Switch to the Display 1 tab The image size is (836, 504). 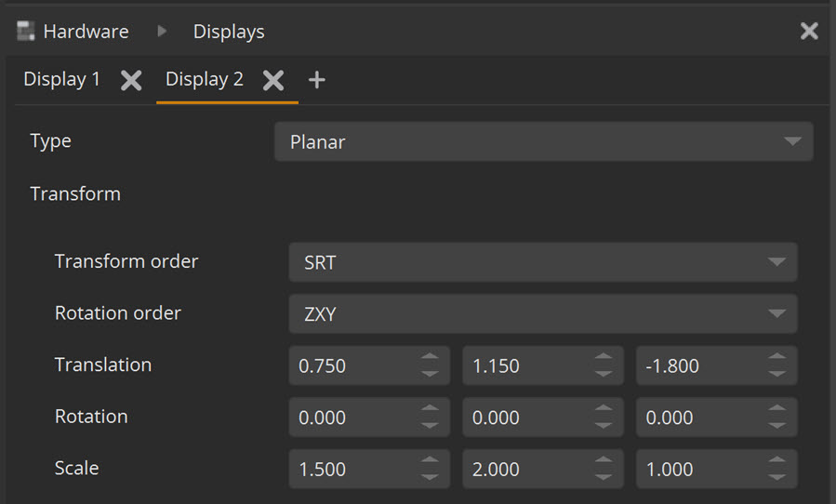click(x=61, y=80)
